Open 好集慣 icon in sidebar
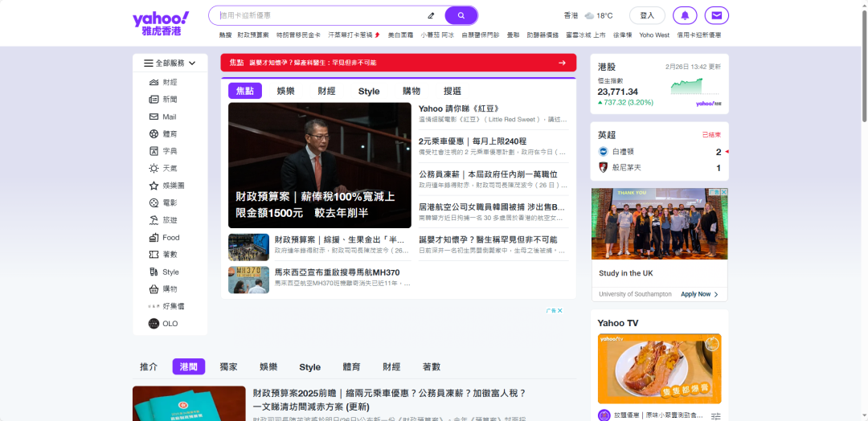Viewport: 868px width, 421px height. [x=154, y=306]
